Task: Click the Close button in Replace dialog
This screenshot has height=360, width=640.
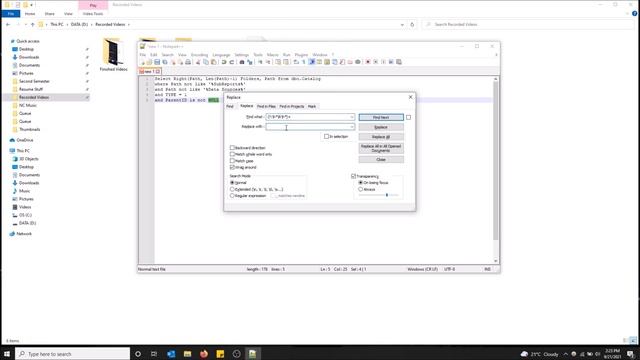Action: pos(381,160)
